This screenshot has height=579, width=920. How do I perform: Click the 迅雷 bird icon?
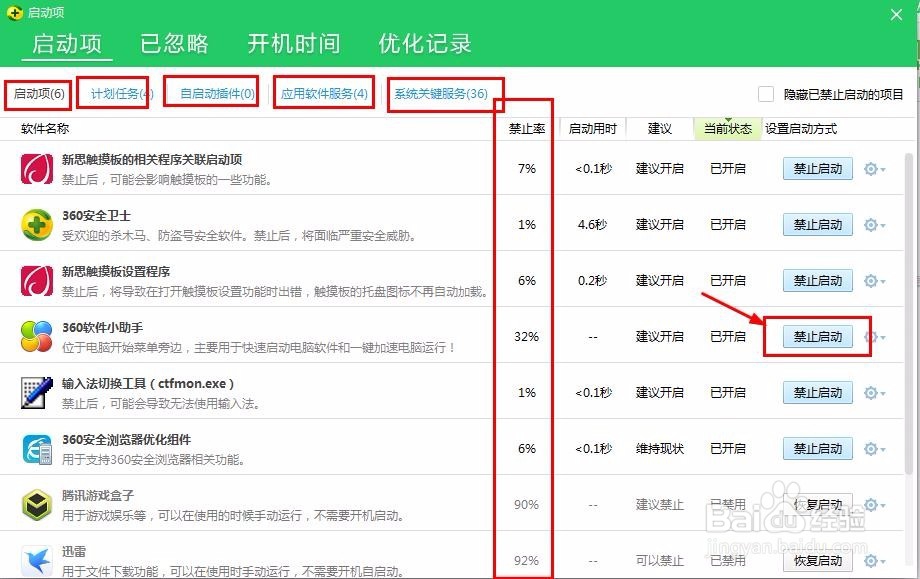click(37, 560)
